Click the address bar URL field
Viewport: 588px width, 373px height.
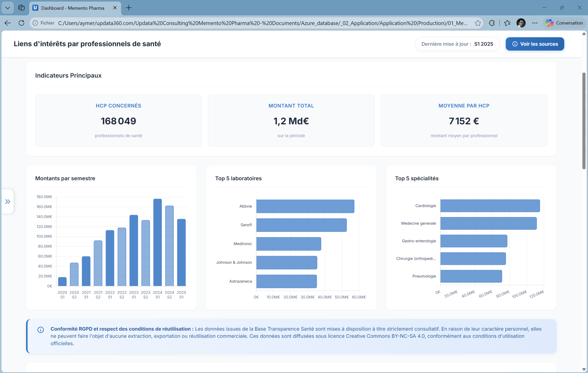263,23
